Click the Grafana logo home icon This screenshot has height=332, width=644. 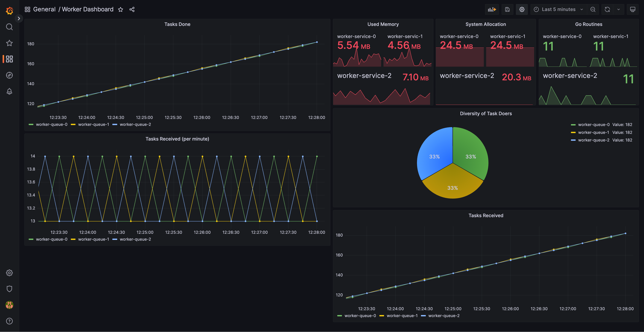[x=10, y=11]
